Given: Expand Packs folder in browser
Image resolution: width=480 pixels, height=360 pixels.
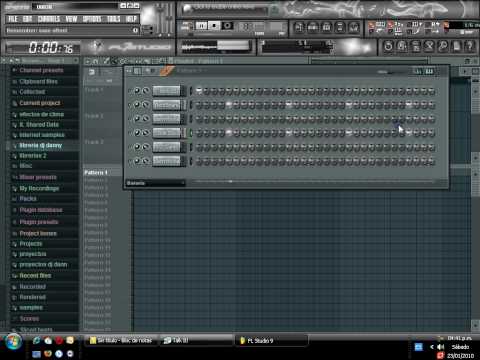Looking at the screenshot, I should (28, 199).
